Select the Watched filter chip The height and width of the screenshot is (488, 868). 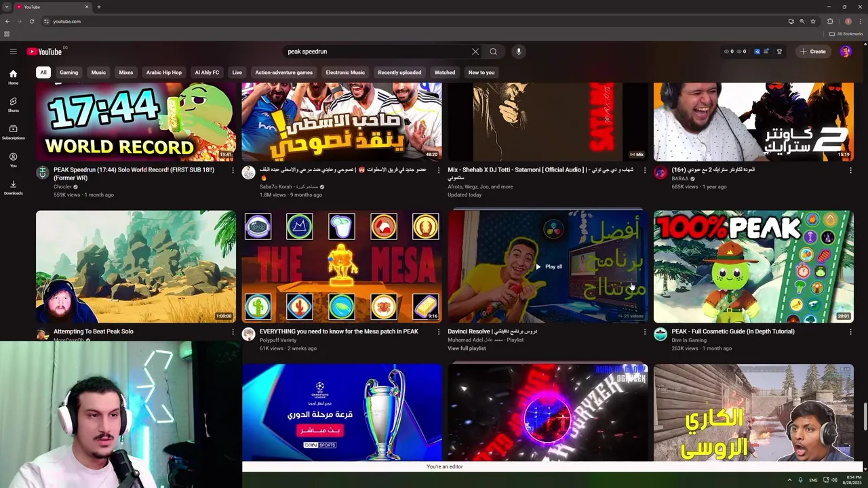click(x=445, y=73)
